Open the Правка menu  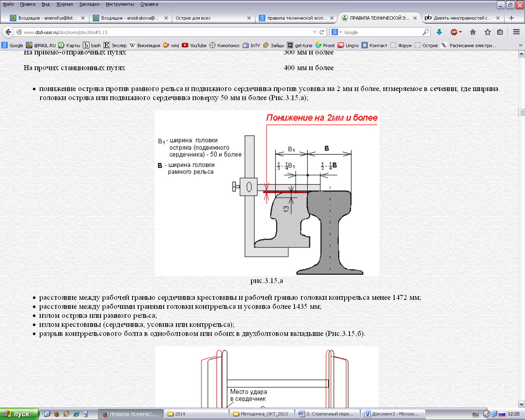tap(28, 4)
